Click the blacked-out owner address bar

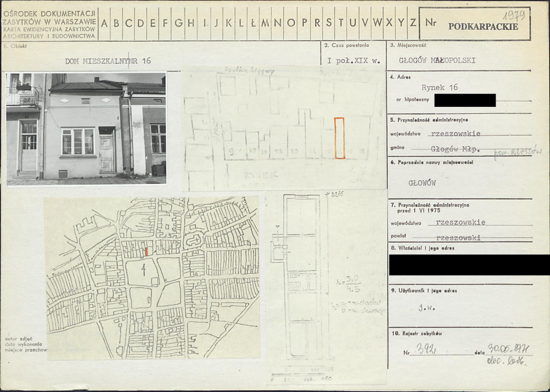click(x=469, y=265)
